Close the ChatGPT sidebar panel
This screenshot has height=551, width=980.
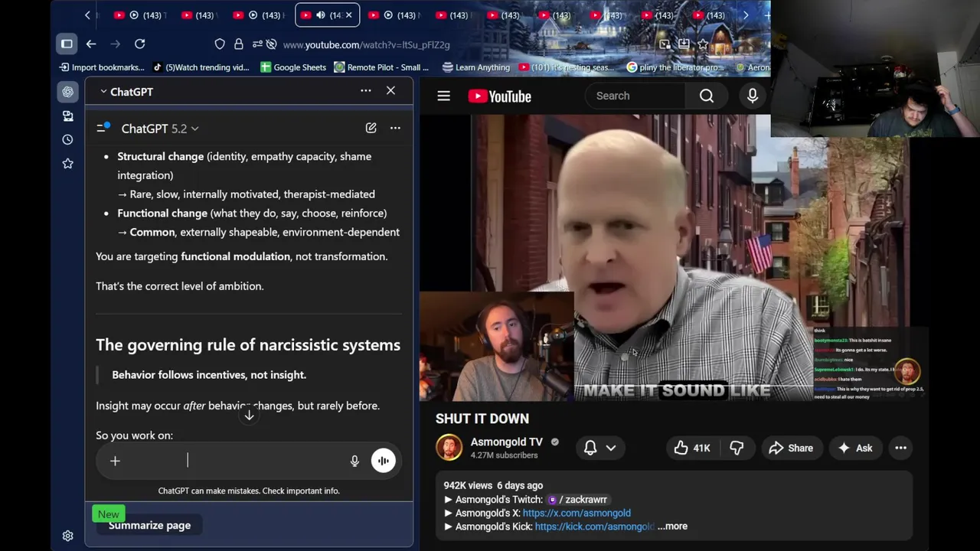[390, 91]
